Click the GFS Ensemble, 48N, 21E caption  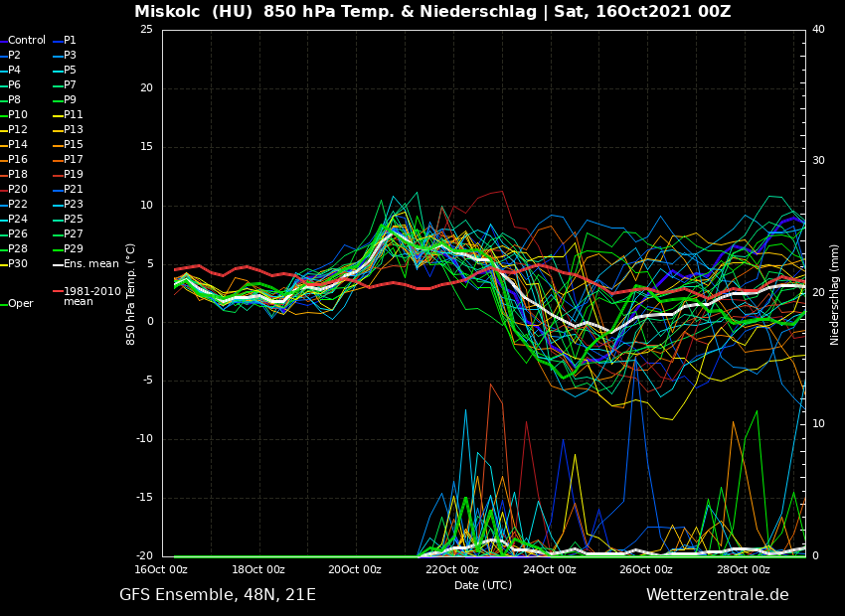(218, 595)
